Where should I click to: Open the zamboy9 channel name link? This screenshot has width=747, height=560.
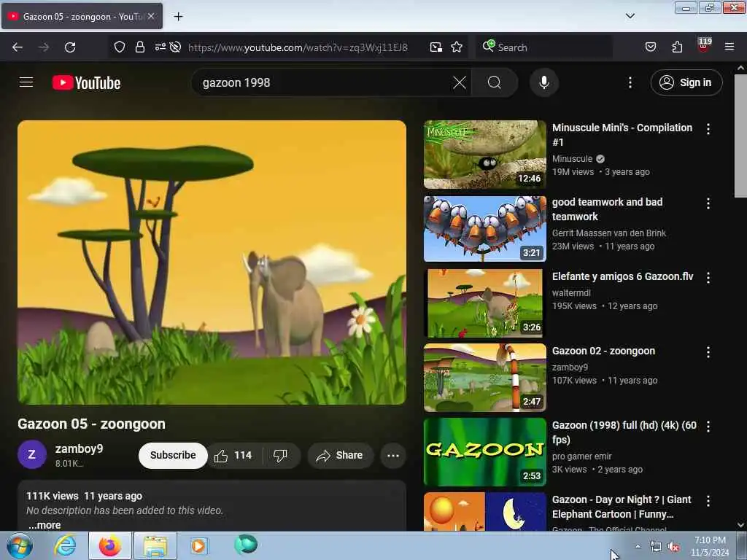79,448
